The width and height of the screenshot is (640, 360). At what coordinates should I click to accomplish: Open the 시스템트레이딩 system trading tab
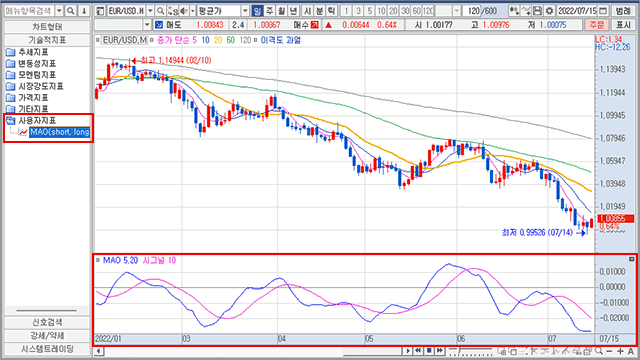[x=47, y=349]
